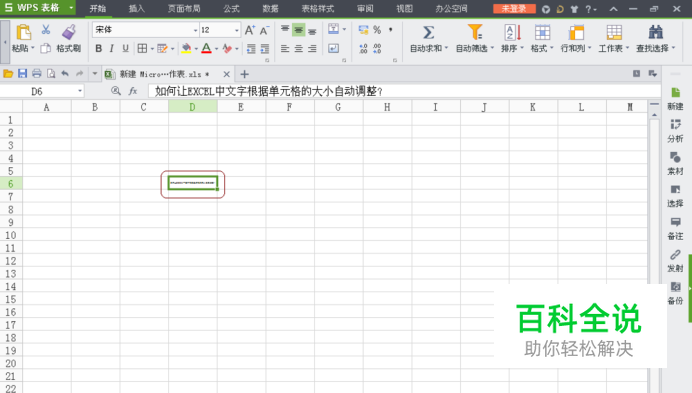Click the Sort A-Z icon
Viewport: 692px width, 393px height.
point(512,32)
